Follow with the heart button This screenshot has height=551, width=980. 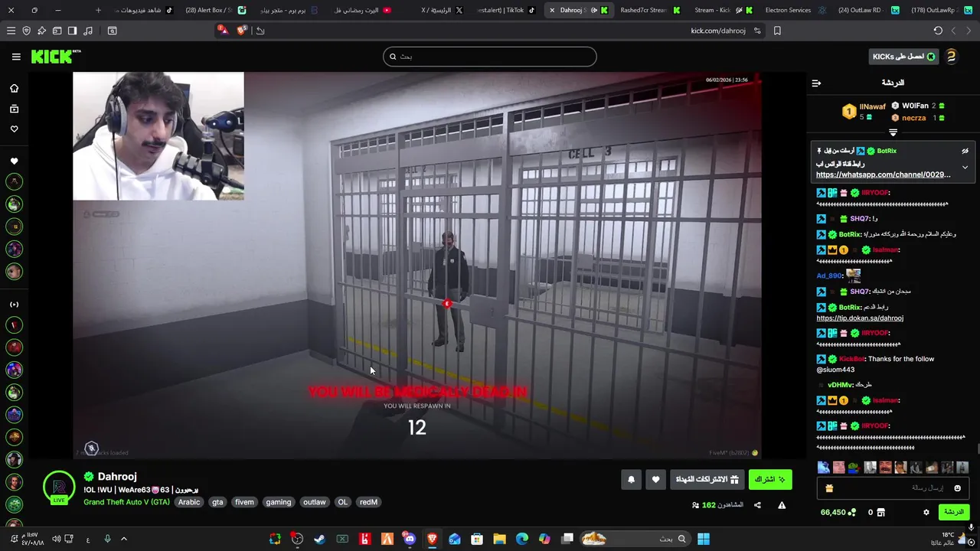click(x=655, y=480)
